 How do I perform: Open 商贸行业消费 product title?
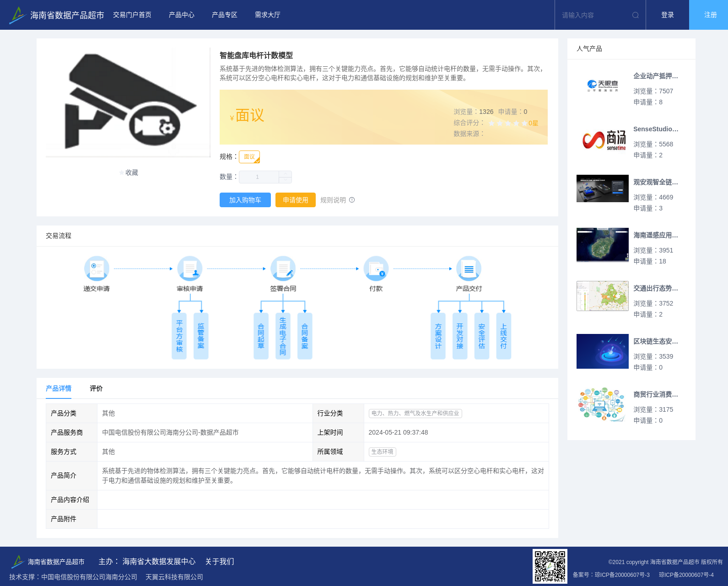tap(656, 394)
